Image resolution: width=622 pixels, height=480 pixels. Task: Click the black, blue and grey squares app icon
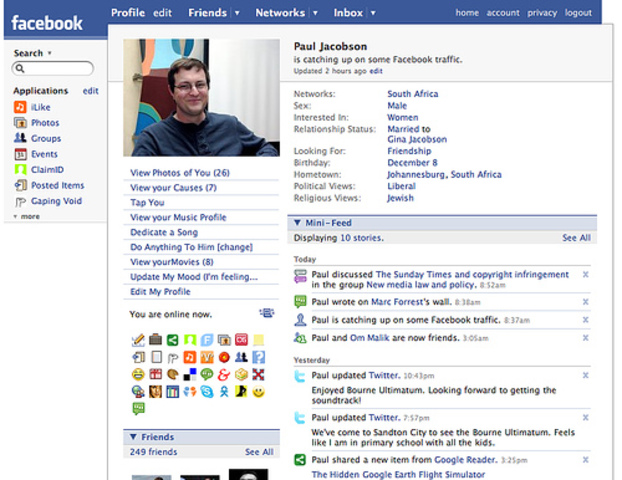tap(190, 374)
